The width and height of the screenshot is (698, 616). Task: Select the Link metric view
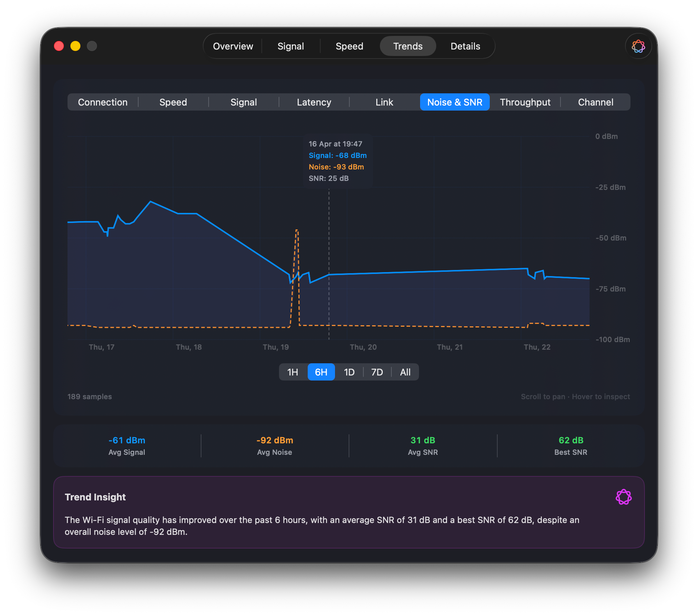coord(384,102)
